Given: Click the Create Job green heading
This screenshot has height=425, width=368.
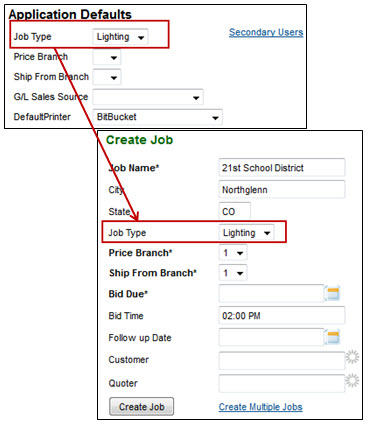Looking at the screenshot, I should tap(139, 140).
